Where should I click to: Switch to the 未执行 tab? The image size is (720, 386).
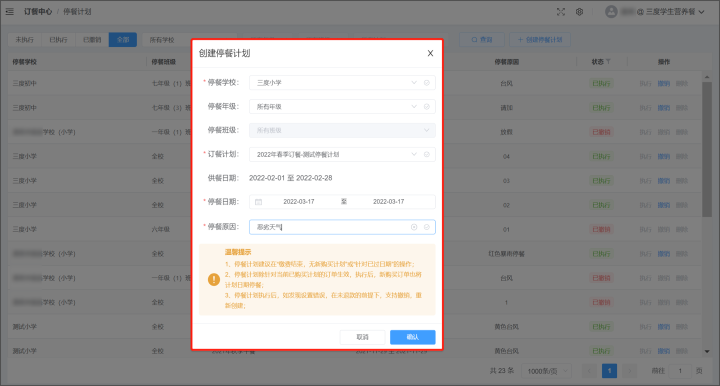[x=25, y=40]
